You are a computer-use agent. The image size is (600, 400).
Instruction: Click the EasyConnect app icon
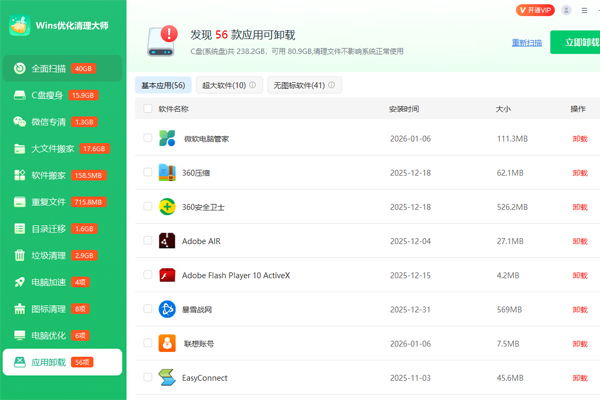point(167,377)
